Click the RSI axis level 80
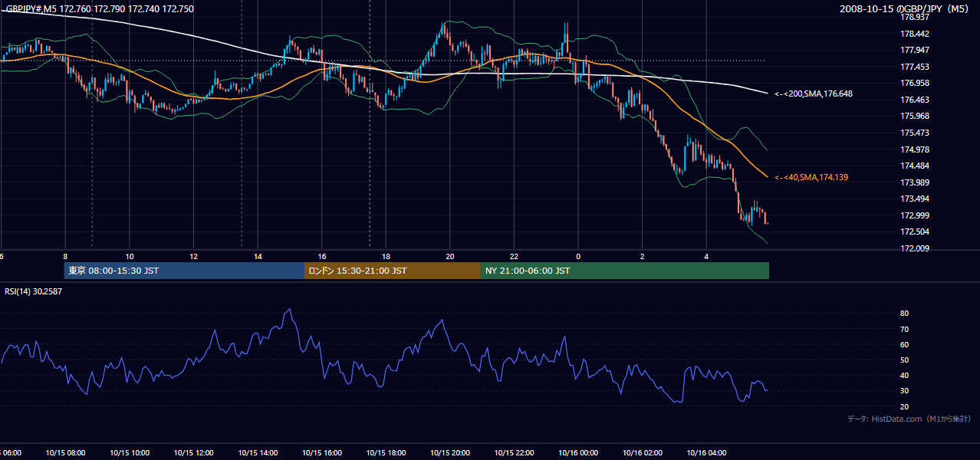 pos(904,314)
